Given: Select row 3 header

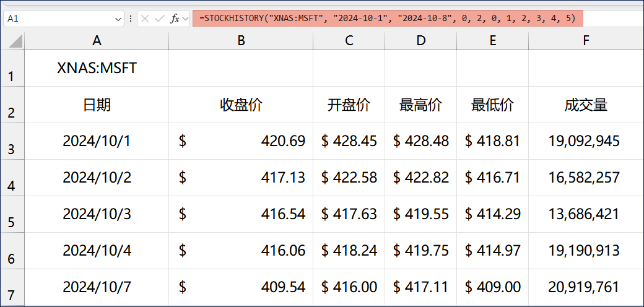Looking at the screenshot, I should [x=12, y=142].
